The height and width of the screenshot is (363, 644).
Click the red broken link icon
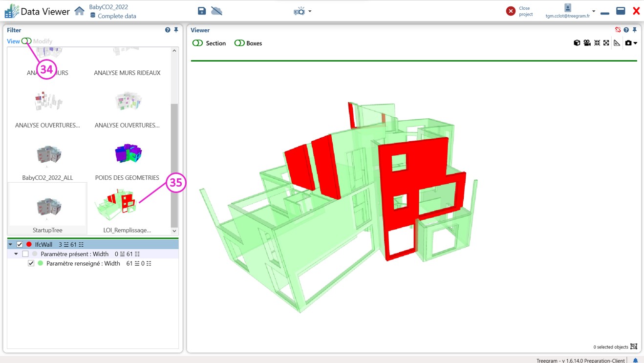pyautogui.click(x=618, y=30)
